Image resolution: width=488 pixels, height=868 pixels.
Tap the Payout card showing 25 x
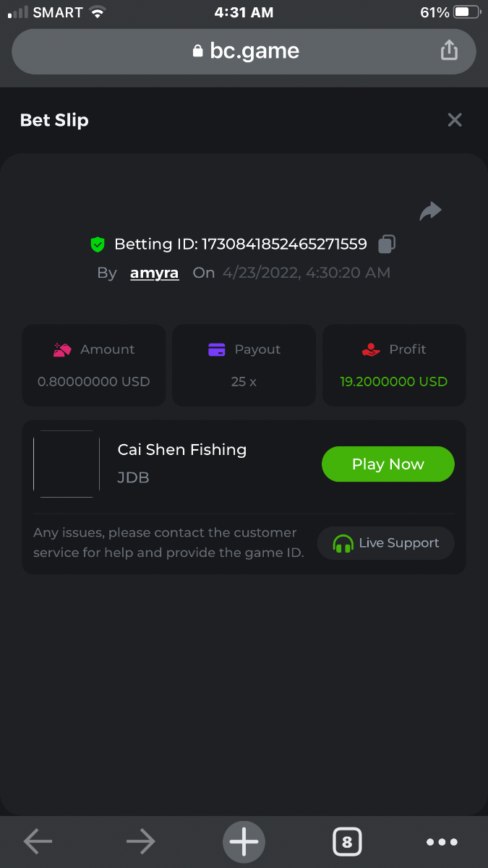click(244, 365)
